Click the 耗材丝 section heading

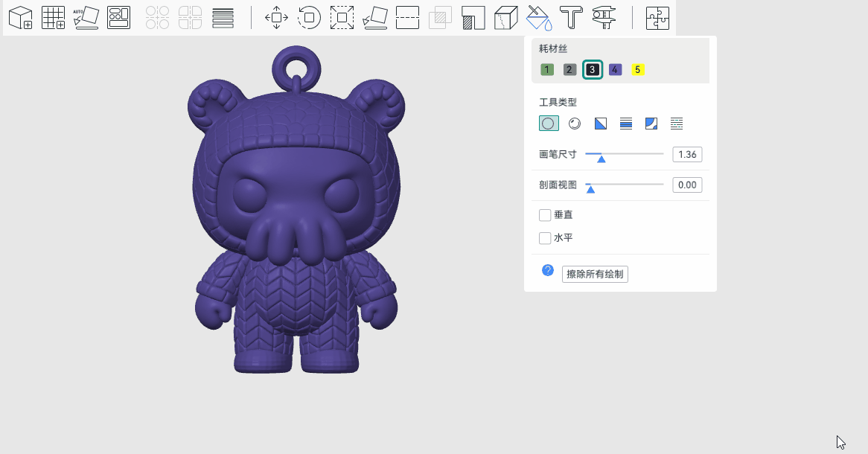553,48
